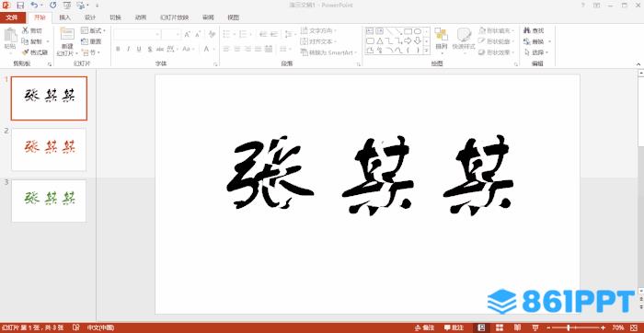The image size is (644, 333).
Task: Start slideshow from quick access toolbar icon
Action: click(67, 6)
